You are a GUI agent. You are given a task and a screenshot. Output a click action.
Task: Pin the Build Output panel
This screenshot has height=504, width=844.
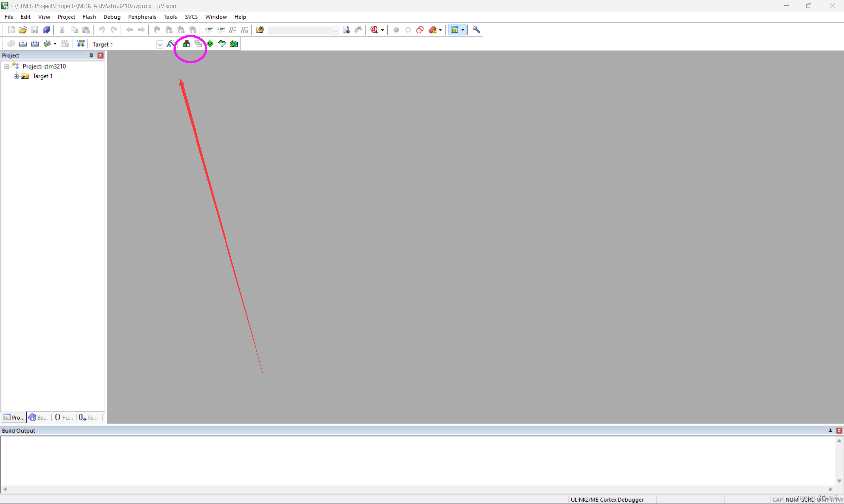click(830, 430)
